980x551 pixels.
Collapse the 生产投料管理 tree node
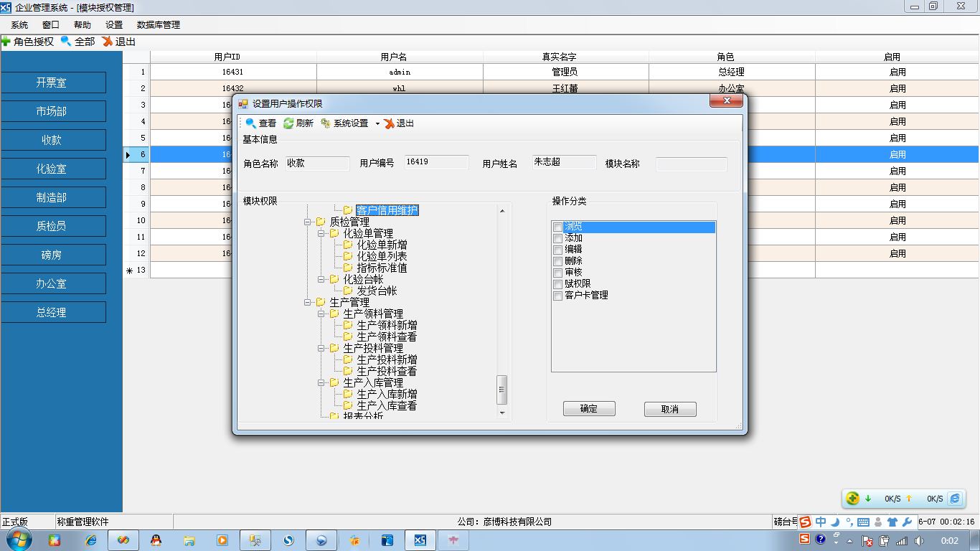[x=321, y=348]
